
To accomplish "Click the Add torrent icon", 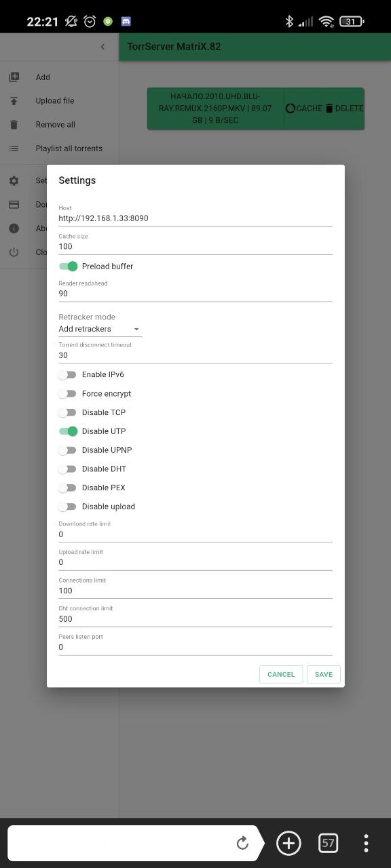I will tap(14, 77).
